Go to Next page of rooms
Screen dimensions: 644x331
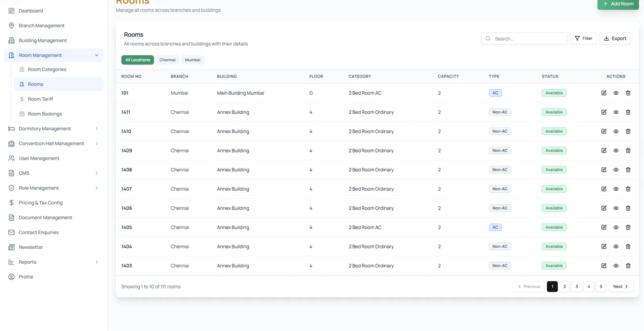point(621,286)
